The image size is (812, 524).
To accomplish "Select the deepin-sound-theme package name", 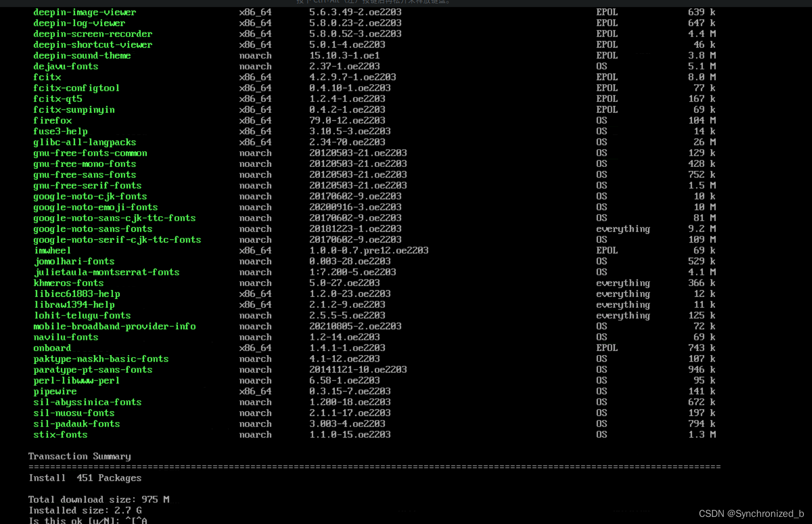I will [82, 56].
